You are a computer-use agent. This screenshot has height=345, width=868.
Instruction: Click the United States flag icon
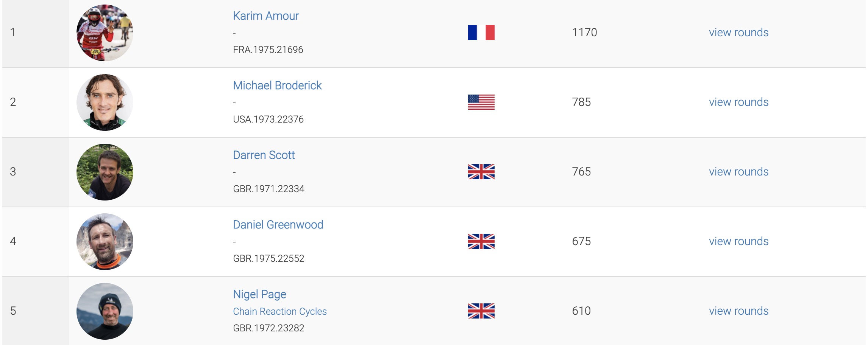(x=481, y=102)
